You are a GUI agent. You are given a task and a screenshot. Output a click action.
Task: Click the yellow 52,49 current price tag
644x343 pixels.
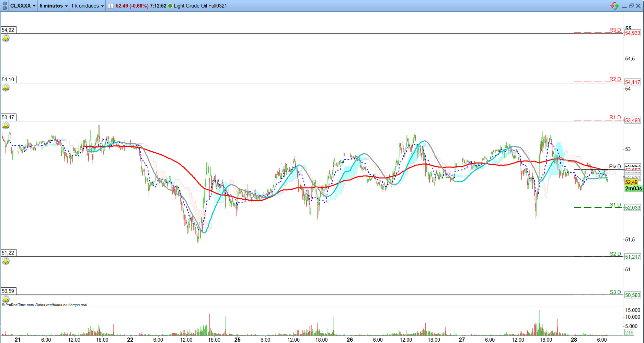631,182
